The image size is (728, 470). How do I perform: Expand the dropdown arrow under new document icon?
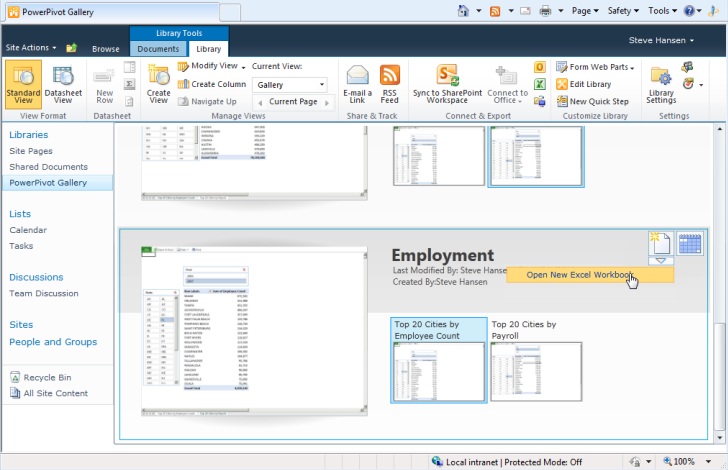pos(661,261)
